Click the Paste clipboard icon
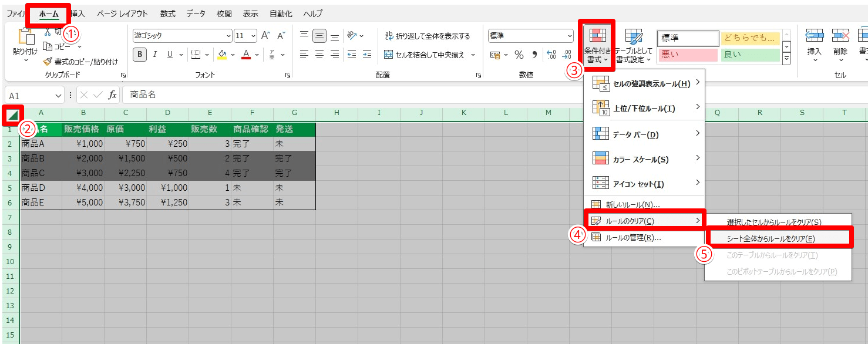868x344 pixels. (x=25, y=38)
